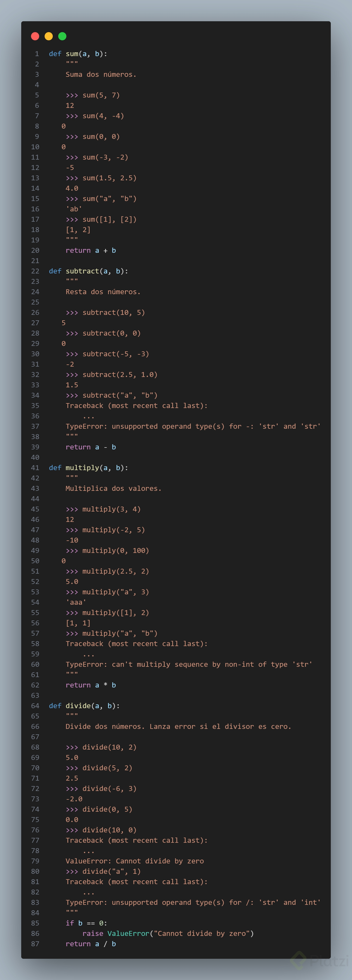Click line number 87 in the gutter

click(x=35, y=944)
